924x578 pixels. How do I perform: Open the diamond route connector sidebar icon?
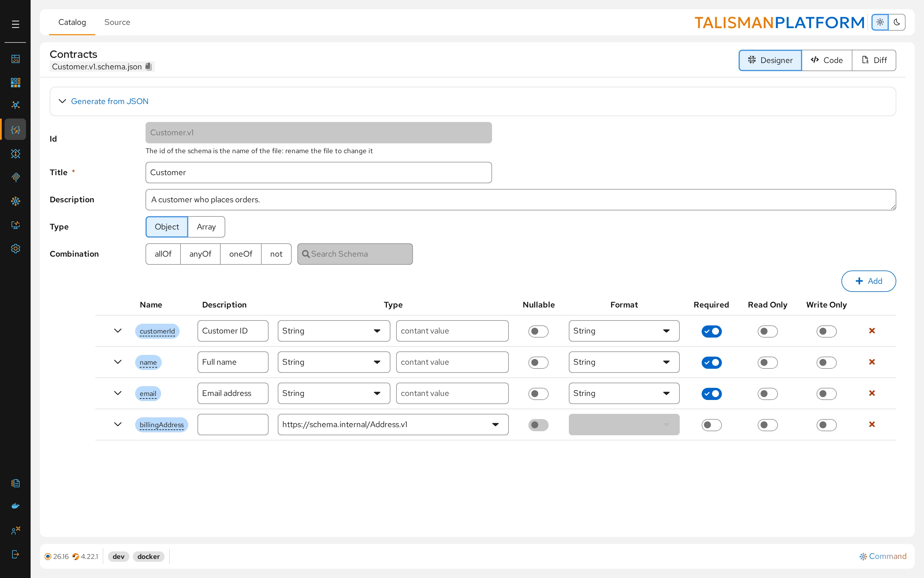pyautogui.click(x=15, y=154)
